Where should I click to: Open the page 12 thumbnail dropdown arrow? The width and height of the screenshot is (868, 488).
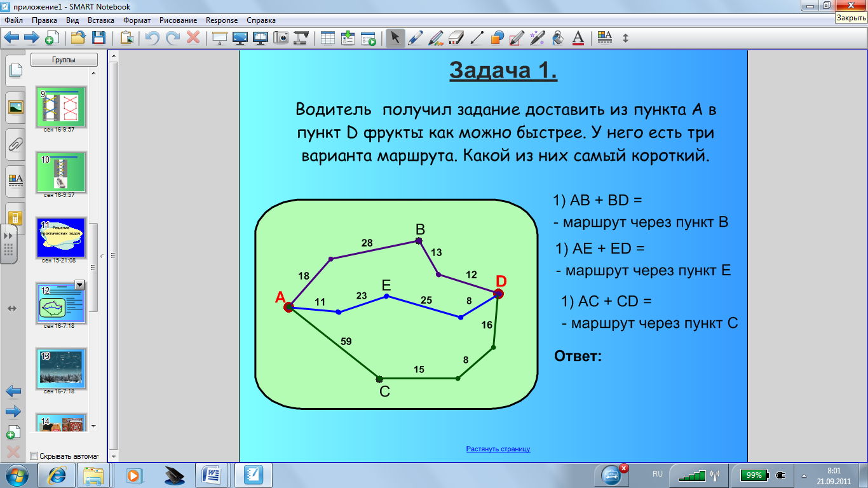click(79, 285)
